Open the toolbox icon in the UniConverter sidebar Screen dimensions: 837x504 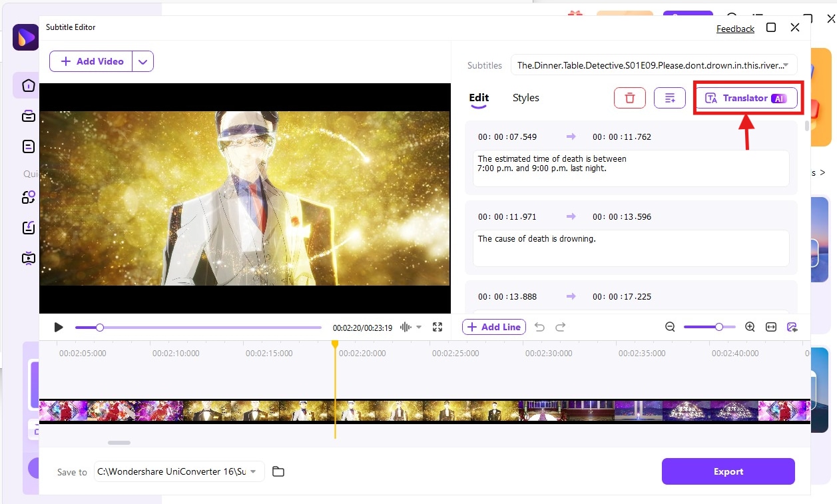point(28,116)
